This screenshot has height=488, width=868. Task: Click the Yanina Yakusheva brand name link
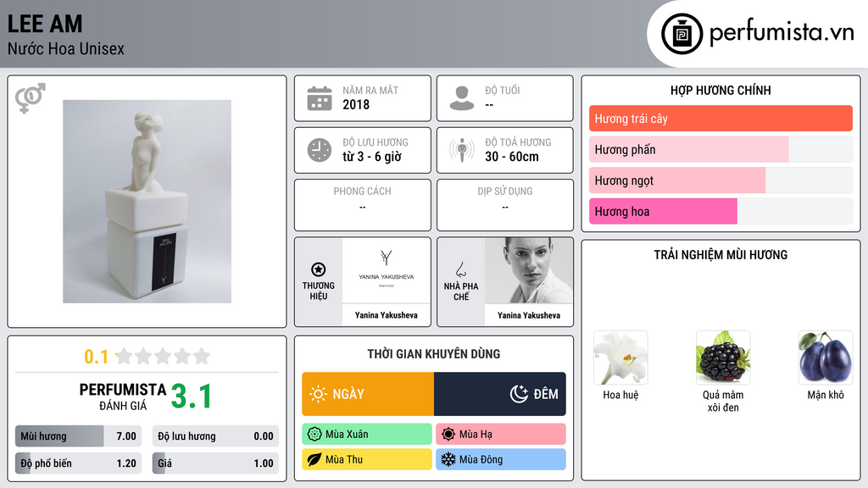point(386,315)
